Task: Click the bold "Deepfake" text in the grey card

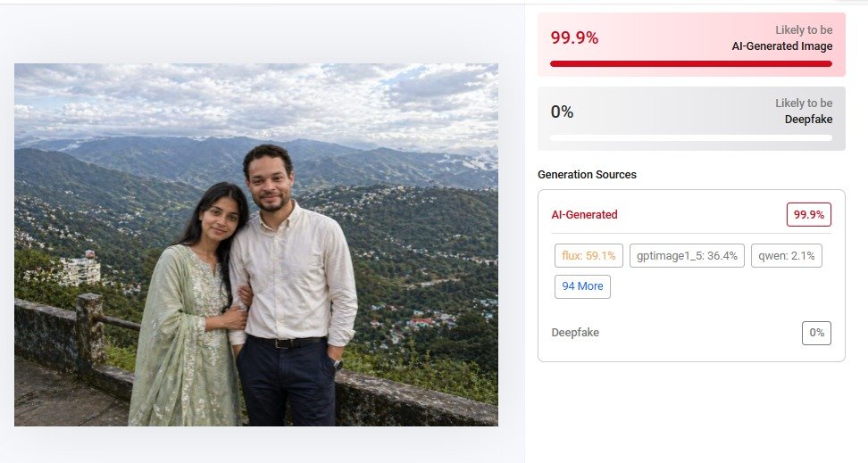Action: click(x=808, y=120)
